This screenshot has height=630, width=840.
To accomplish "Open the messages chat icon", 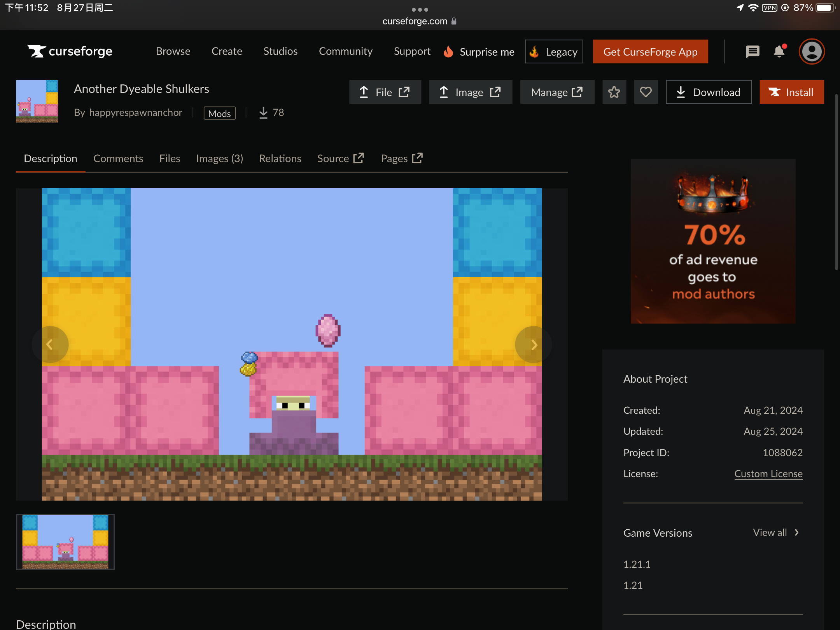I will (x=752, y=51).
